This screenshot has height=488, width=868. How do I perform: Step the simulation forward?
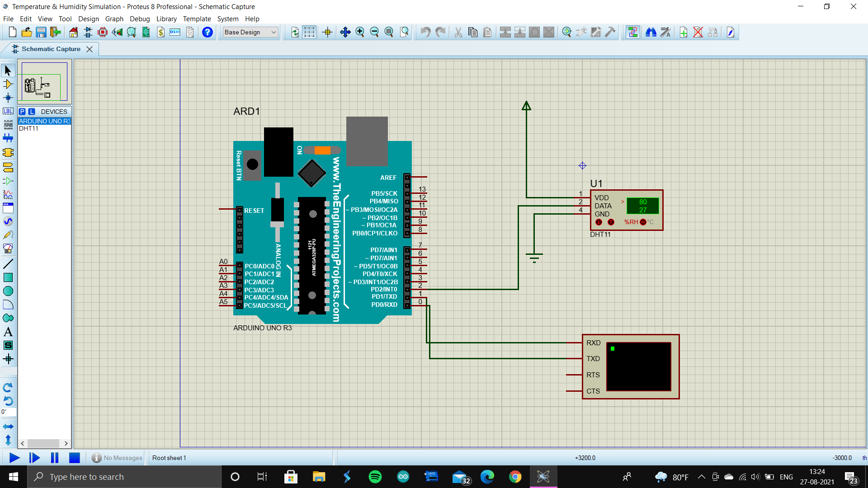point(34,458)
